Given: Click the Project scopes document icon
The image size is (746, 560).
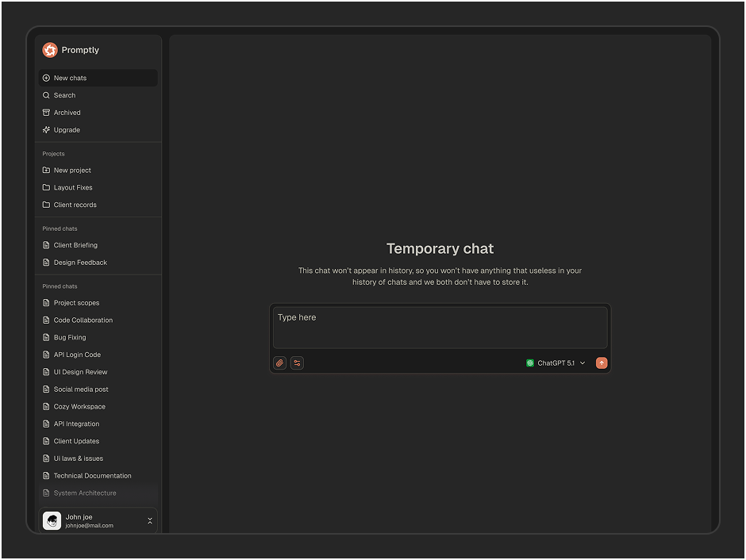Looking at the screenshot, I should tap(46, 303).
